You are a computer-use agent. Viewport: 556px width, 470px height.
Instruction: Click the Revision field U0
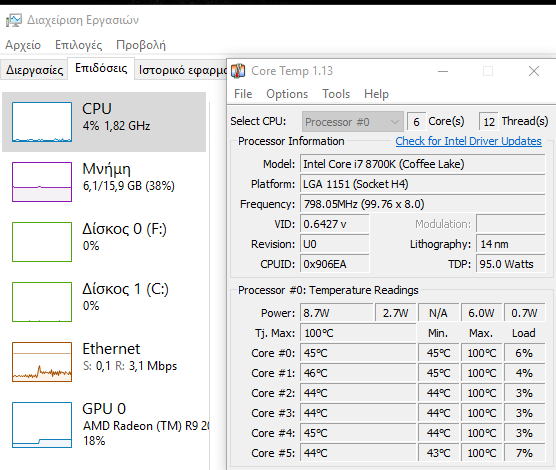(335, 244)
